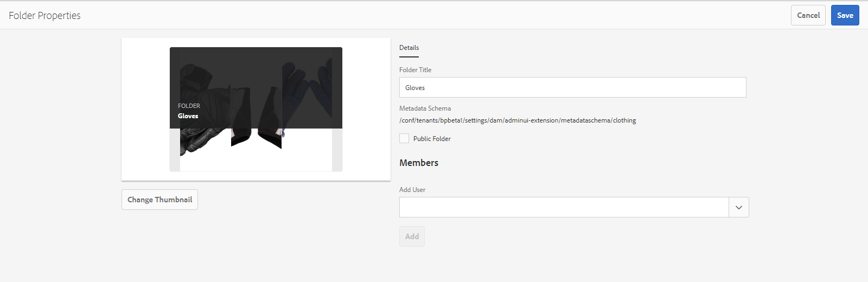Click the Members section heading
The image size is (868, 282).
(x=419, y=163)
